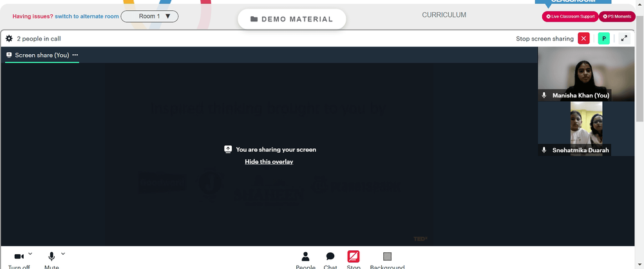Click Live Classroom Support button

[570, 17]
